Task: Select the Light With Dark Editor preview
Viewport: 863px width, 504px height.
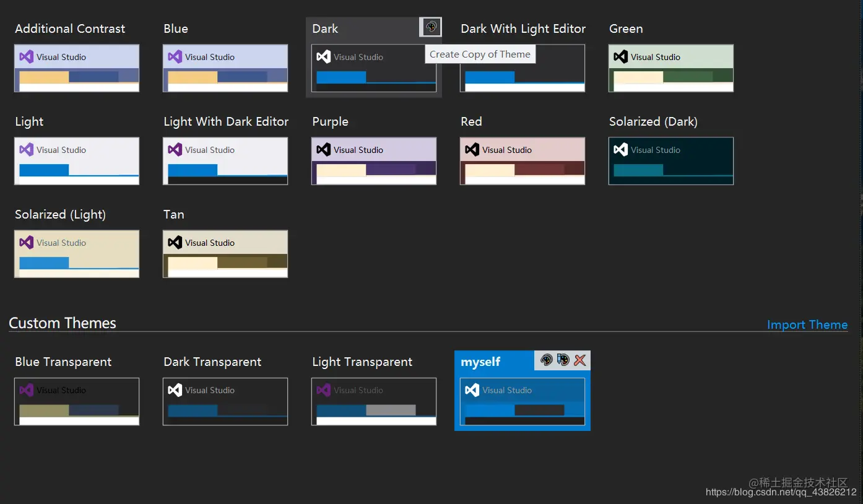Action: [x=225, y=161]
